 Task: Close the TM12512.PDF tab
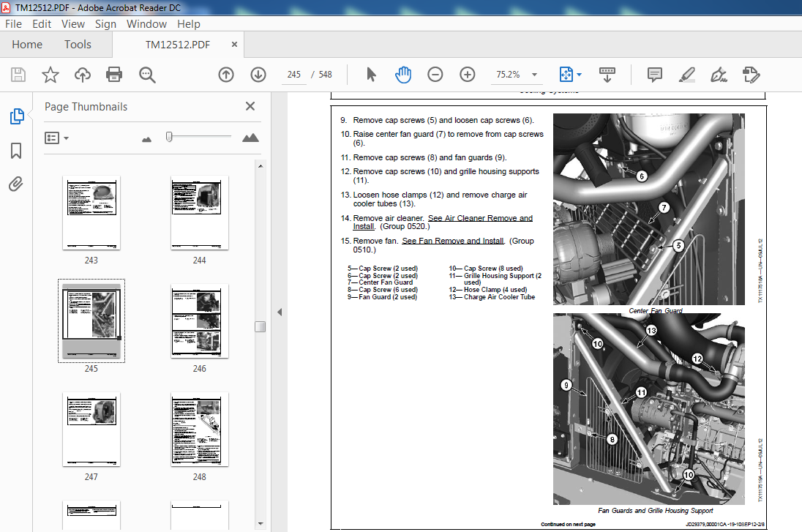pos(234,45)
